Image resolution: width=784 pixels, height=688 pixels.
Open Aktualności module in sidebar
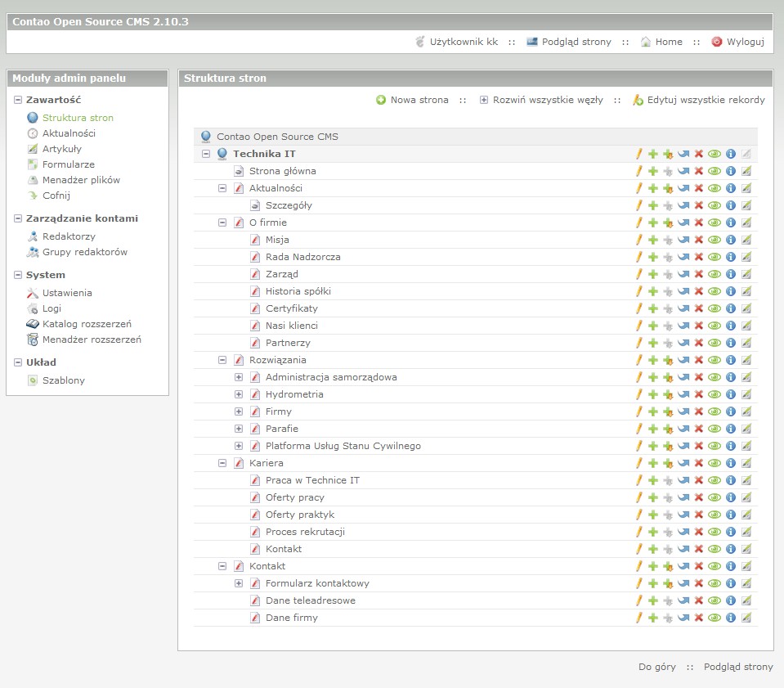pyautogui.click(x=69, y=133)
